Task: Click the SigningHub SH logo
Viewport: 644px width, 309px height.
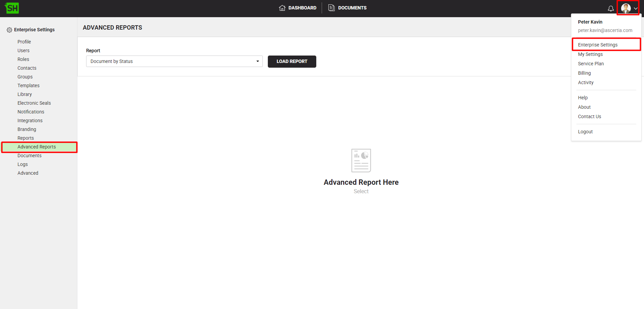Action: click(x=12, y=8)
